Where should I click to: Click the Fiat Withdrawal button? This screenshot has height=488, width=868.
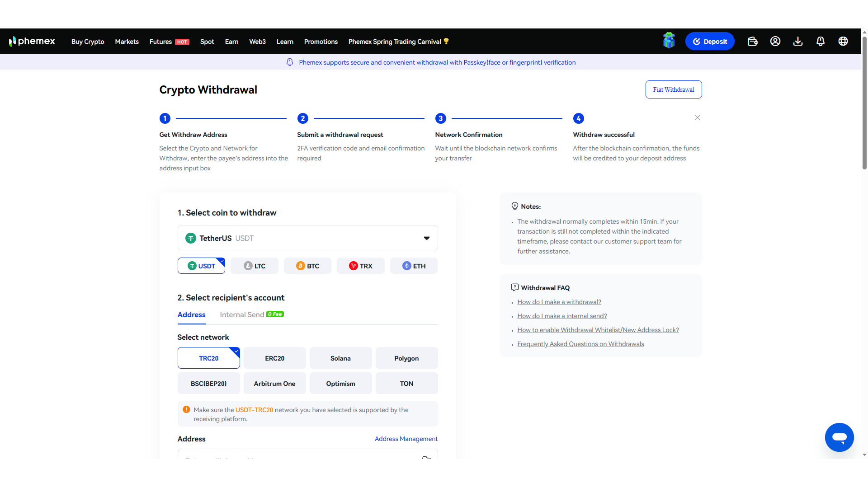point(674,89)
